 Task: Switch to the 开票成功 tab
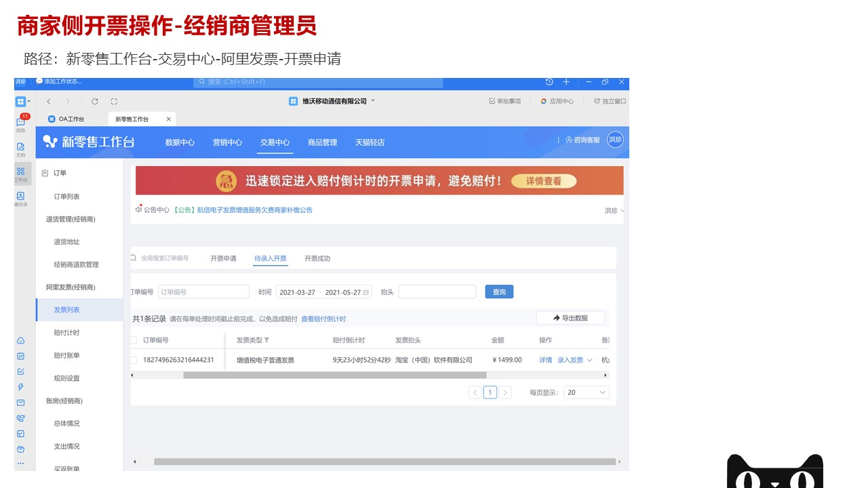[317, 258]
